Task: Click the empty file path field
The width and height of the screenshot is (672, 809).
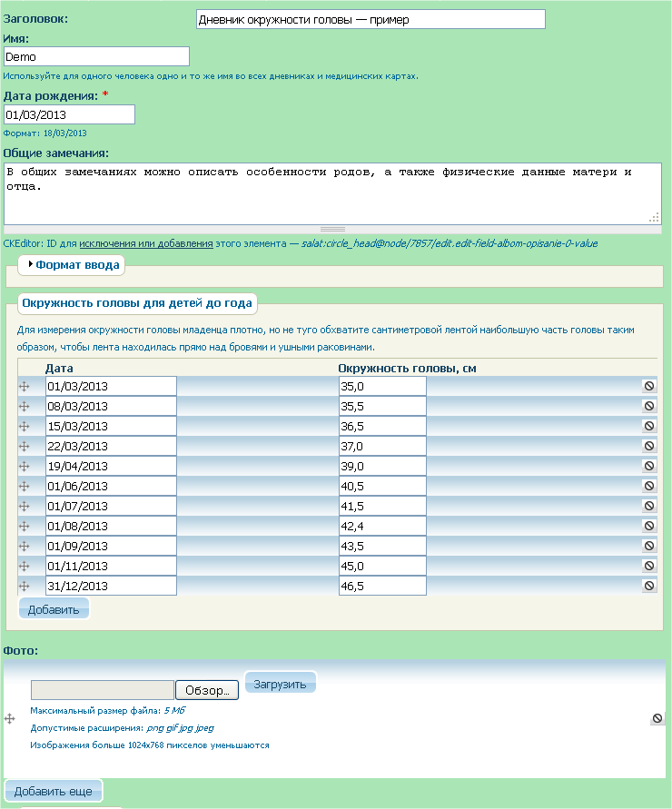Action: tap(103, 690)
